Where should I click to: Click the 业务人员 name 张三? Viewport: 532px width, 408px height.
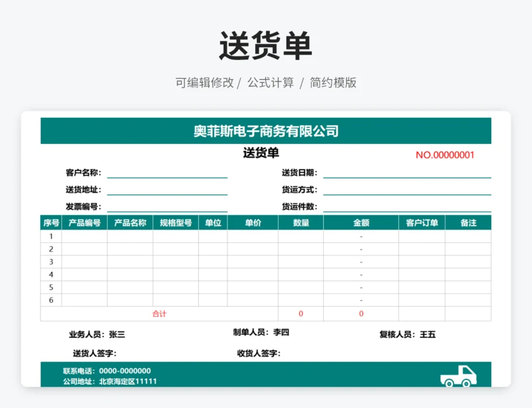117,335
